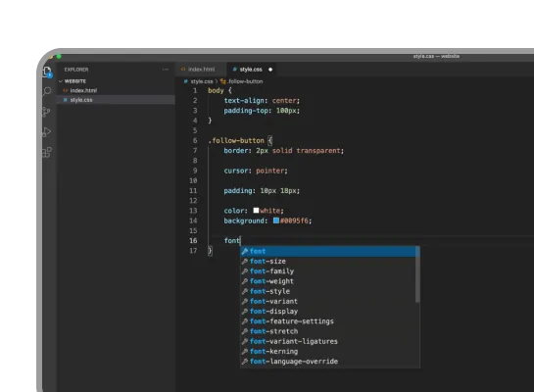Place cursor on 'text-align: center;' line

click(262, 101)
